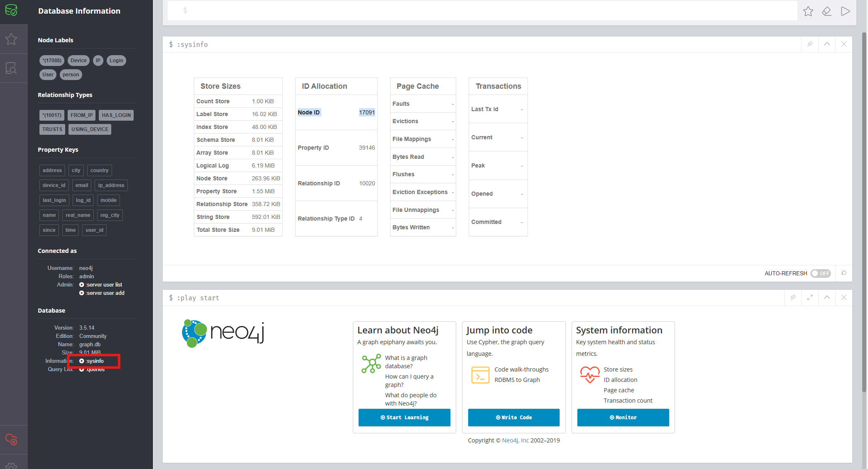Select the TRUSTS relationship type

tap(52, 129)
